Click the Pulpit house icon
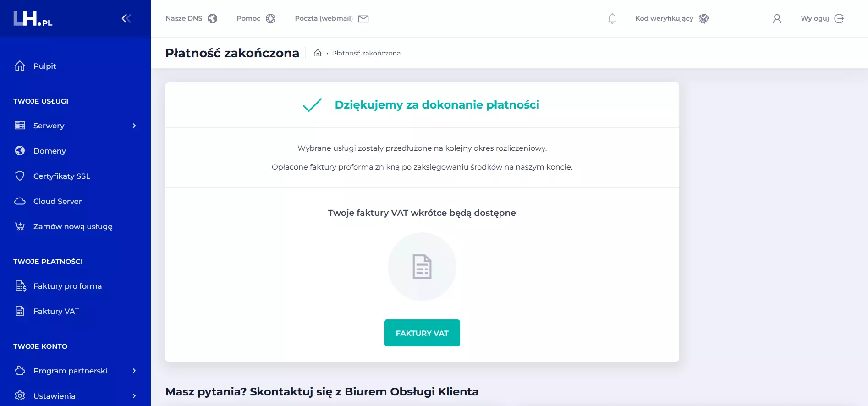Viewport: 868px width, 406px height. [x=20, y=66]
